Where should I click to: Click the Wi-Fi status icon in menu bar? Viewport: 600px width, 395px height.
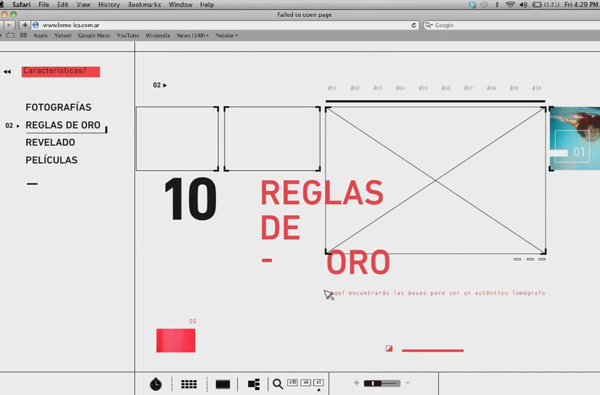(510, 5)
